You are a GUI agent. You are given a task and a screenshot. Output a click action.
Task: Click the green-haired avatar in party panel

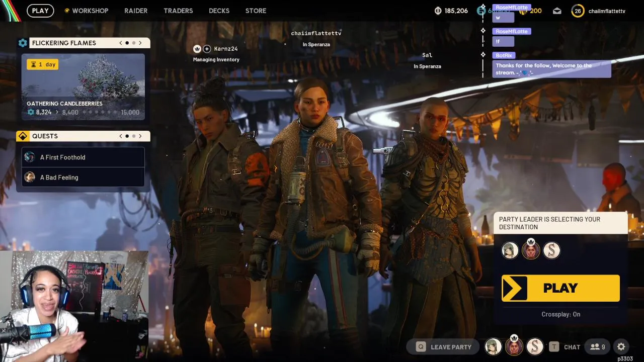click(x=510, y=250)
